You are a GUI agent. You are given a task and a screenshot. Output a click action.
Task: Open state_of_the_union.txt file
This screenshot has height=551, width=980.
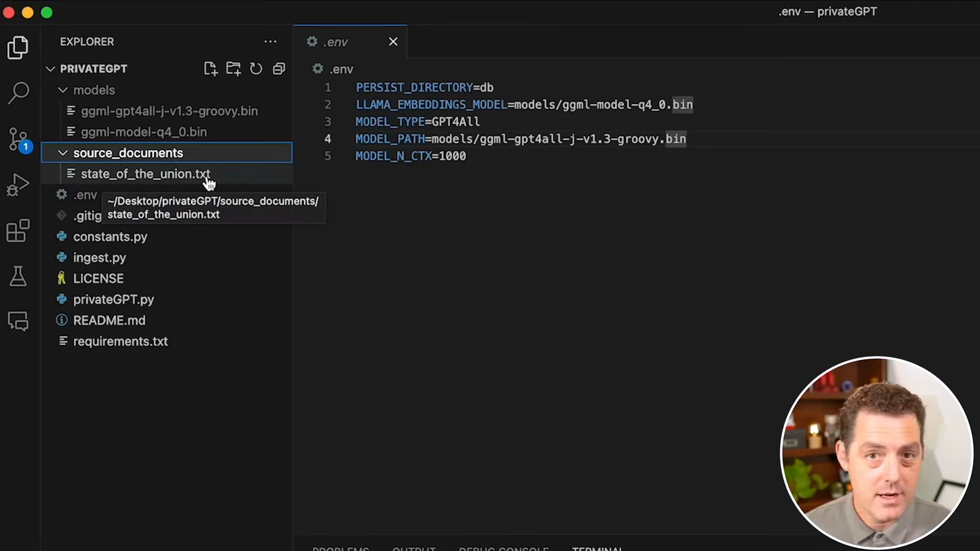145,174
